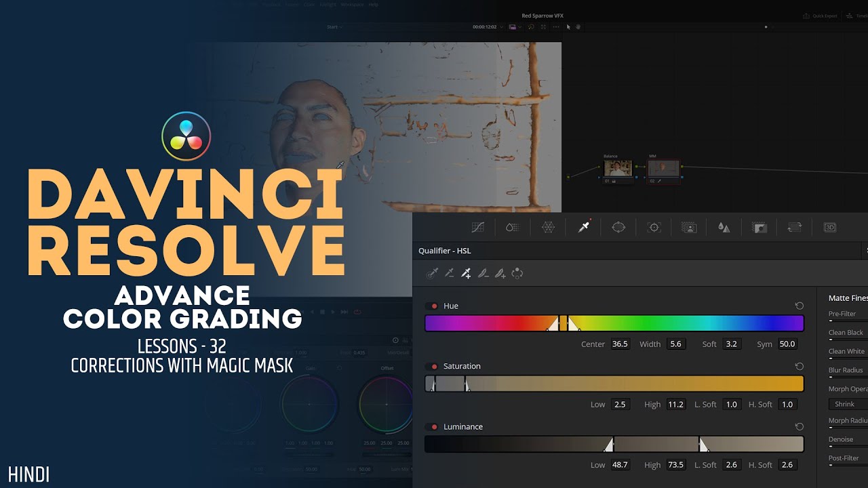Select the Qualifier eyedropper palette icon
Image resolution: width=868 pixels, height=488 pixels.
pos(583,228)
